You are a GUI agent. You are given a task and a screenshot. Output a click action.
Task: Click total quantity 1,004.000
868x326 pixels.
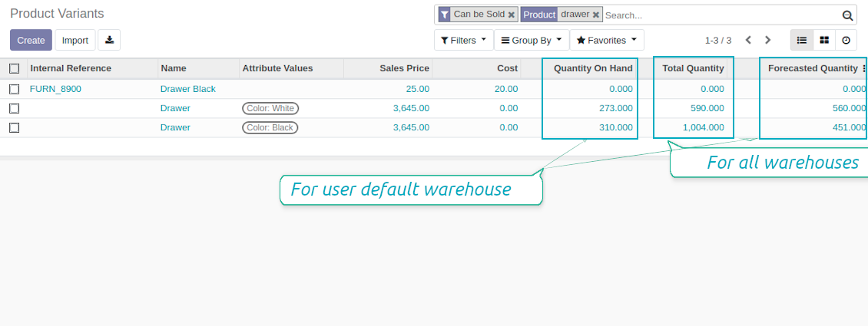coord(703,127)
